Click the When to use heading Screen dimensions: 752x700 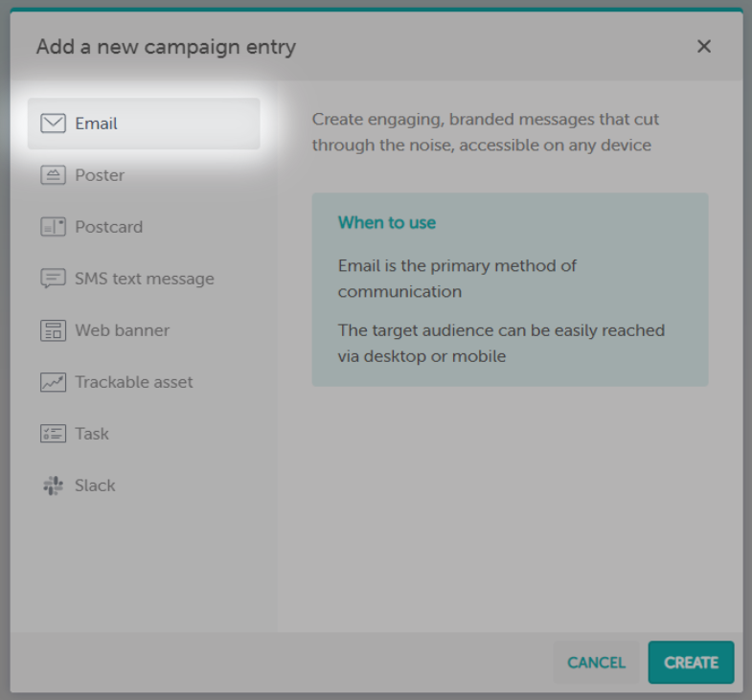pos(387,222)
